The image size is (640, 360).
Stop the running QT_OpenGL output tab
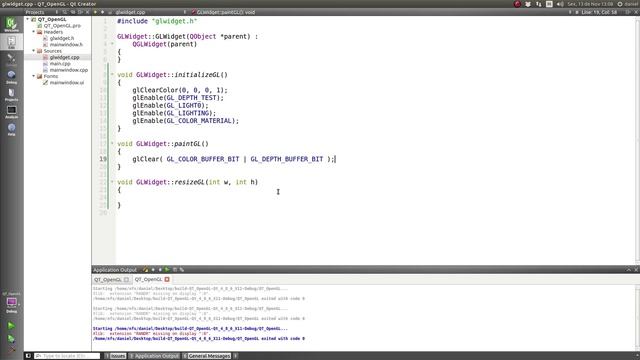pos(167,280)
